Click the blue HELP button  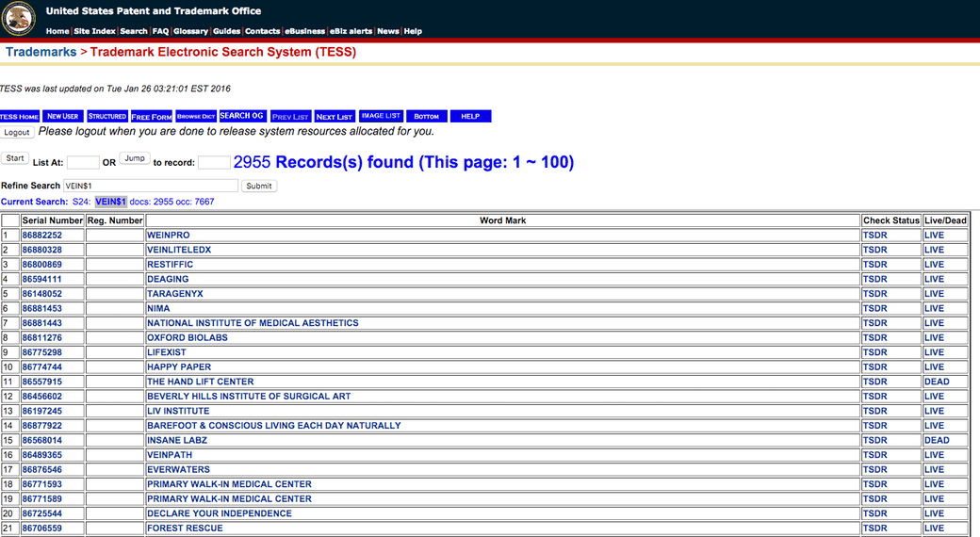click(470, 117)
